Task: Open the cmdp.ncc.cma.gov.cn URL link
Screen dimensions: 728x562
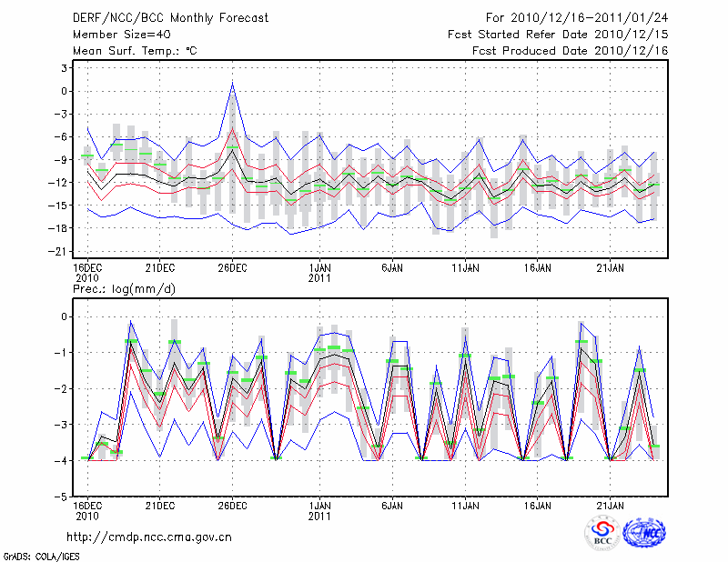Action: coord(149,537)
